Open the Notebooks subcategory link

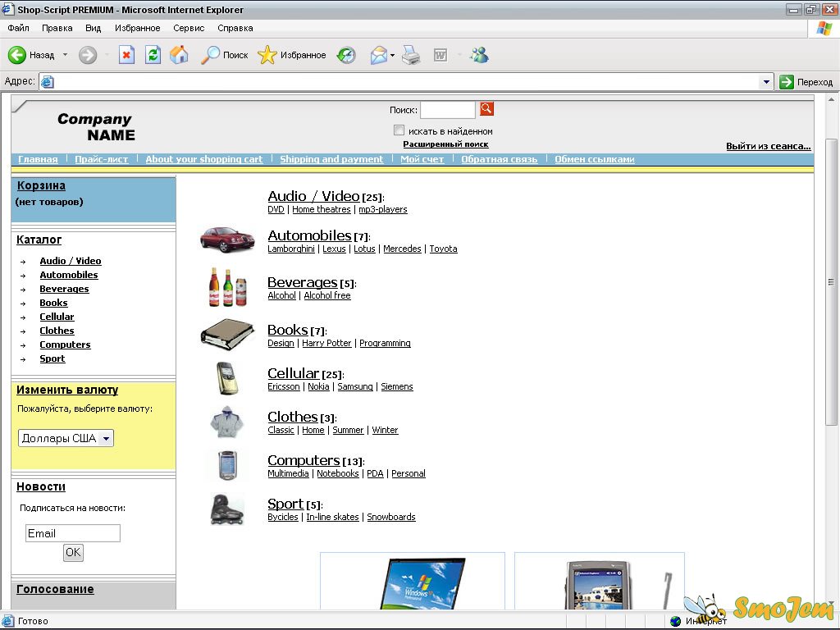point(337,473)
